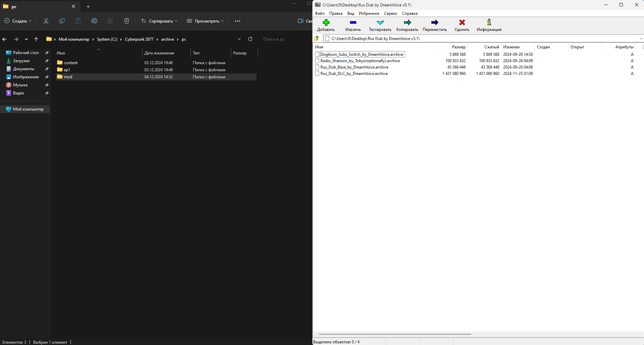Click the trash Delete icon in Explorer

point(127,21)
